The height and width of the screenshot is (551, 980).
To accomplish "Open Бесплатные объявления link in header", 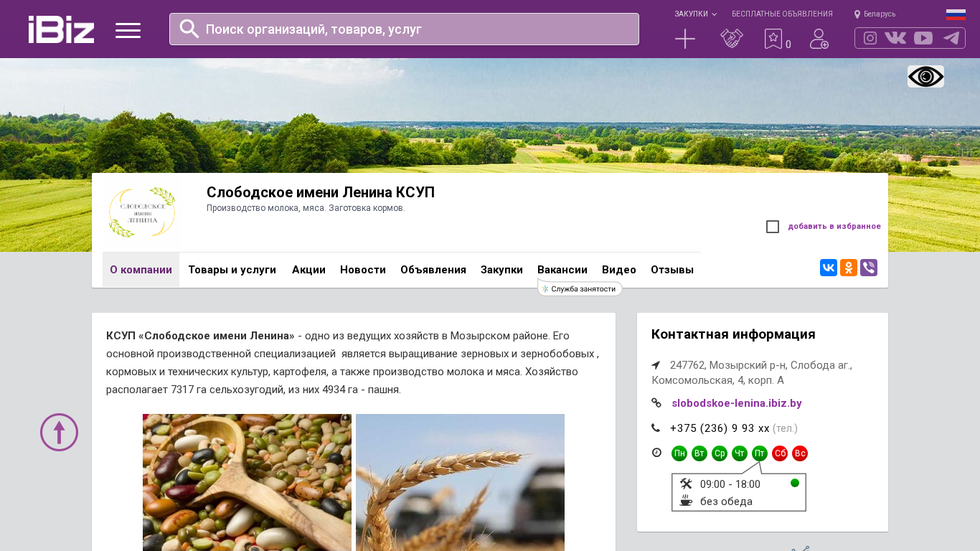I will [x=782, y=14].
